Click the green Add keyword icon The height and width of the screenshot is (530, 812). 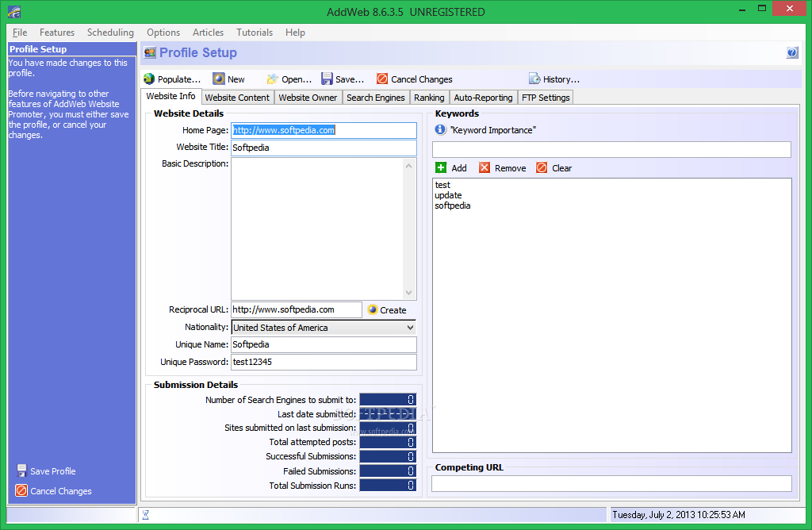pos(441,167)
